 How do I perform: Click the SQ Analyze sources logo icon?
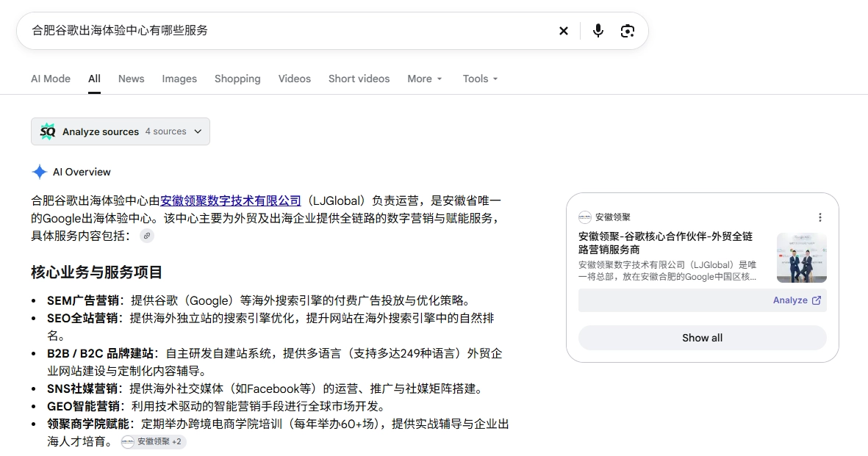(48, 131)
